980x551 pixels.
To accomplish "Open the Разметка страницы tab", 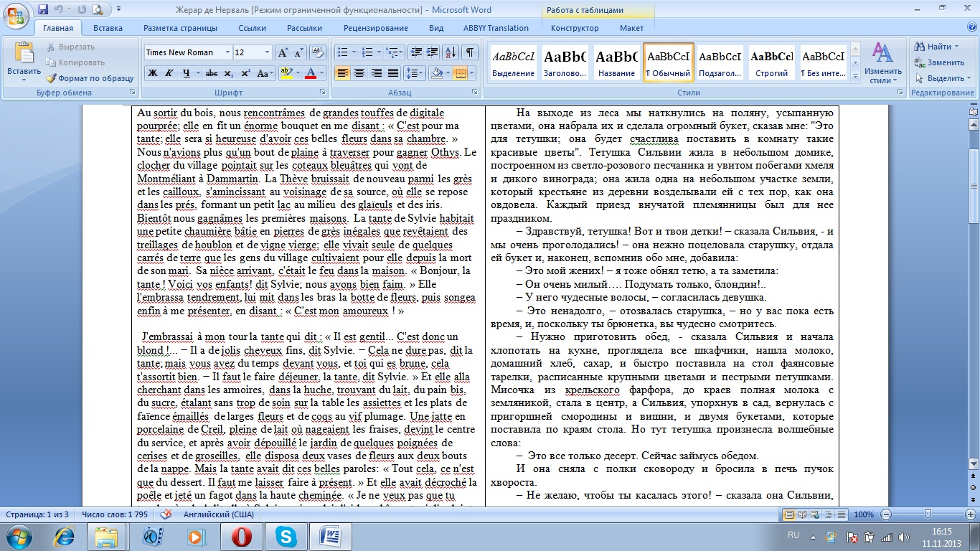I will pos(180,28).
